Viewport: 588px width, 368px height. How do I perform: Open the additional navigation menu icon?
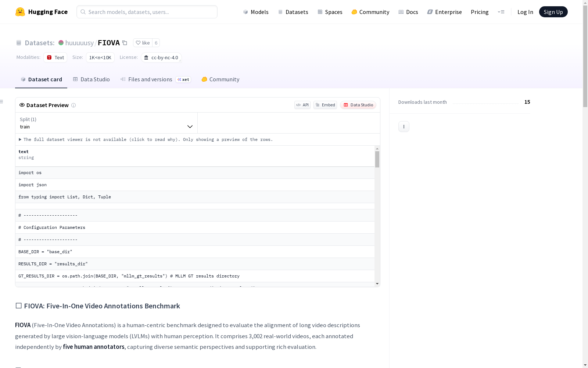point(501,12)
